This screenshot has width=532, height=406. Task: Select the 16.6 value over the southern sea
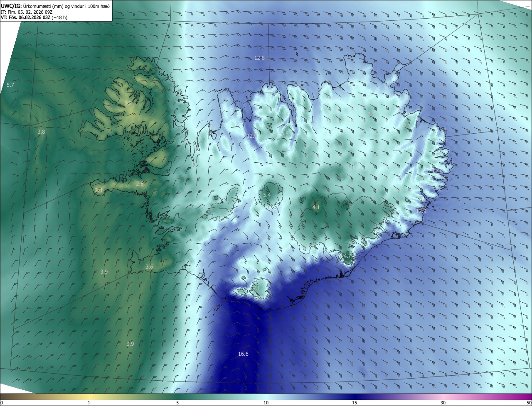point(243,354)
